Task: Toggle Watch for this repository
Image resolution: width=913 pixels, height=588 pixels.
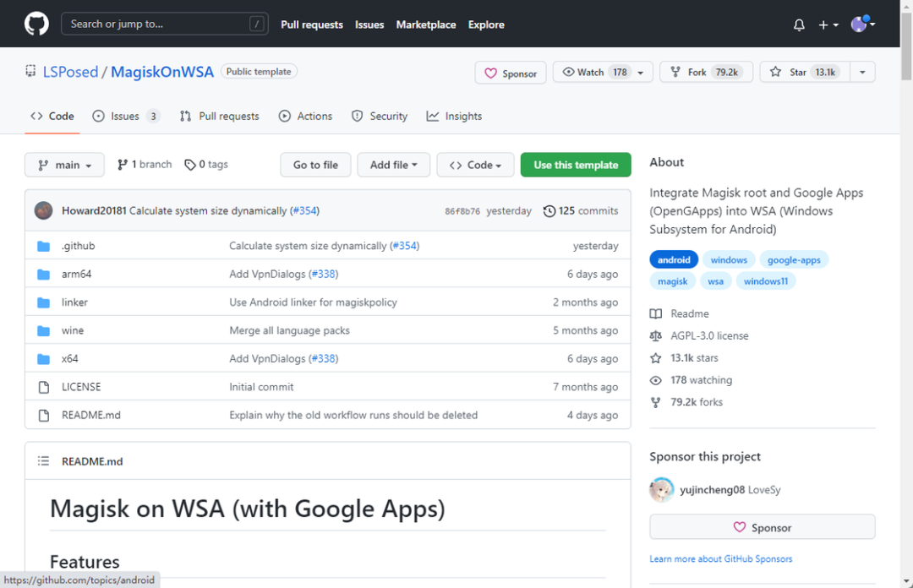Action: click(594, 73)
